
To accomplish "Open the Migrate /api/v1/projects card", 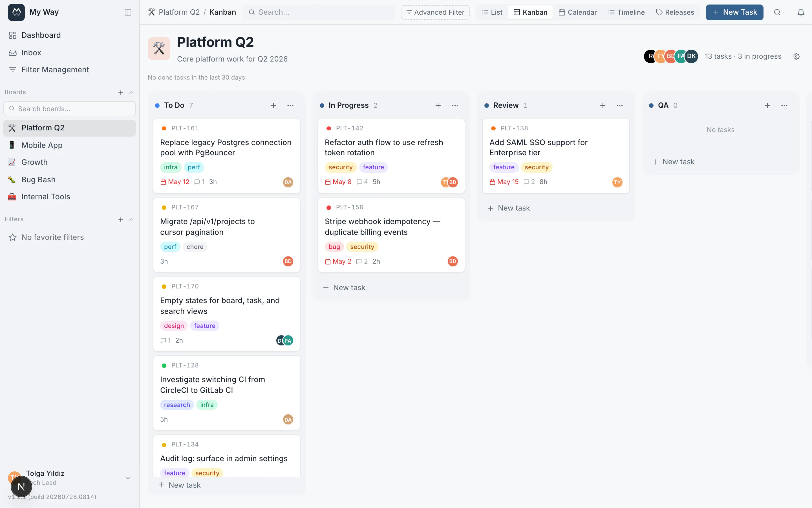I will pos(226,235).
